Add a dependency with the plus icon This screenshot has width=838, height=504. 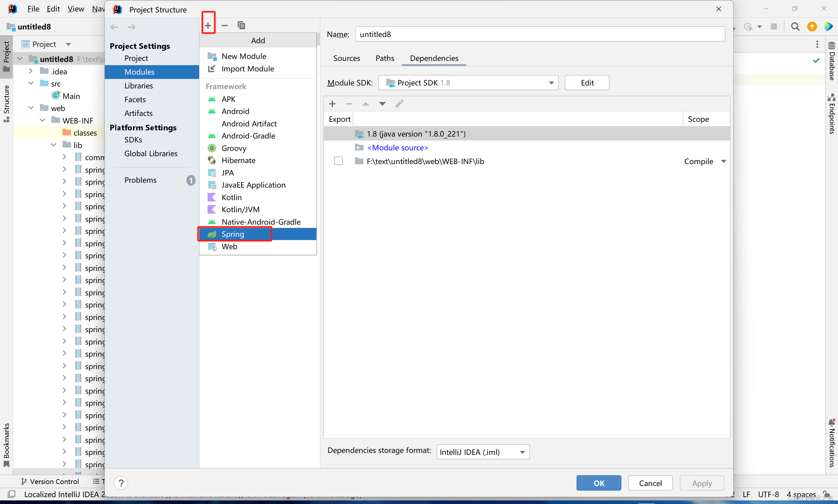pyautogui.click(x=332, y=103)
